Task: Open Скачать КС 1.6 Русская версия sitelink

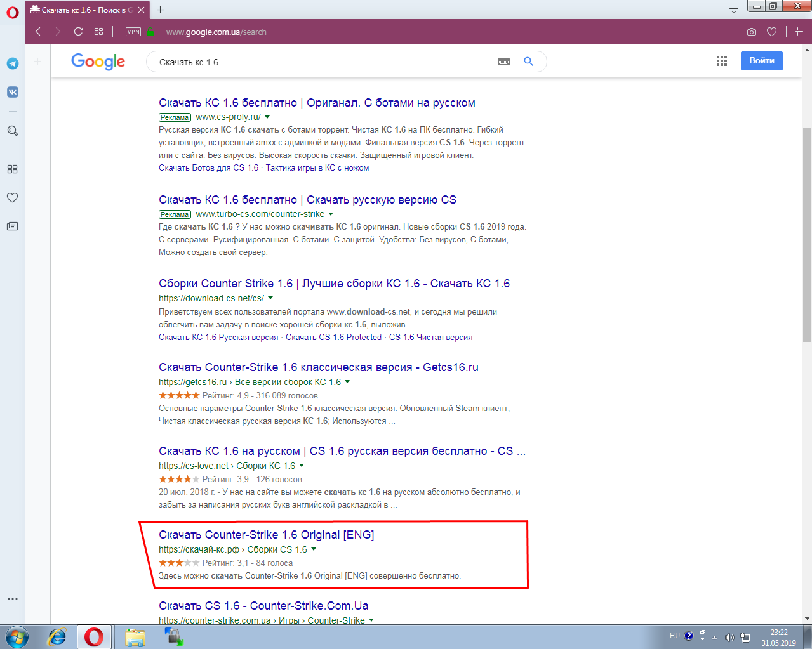Action: point(218,337)
